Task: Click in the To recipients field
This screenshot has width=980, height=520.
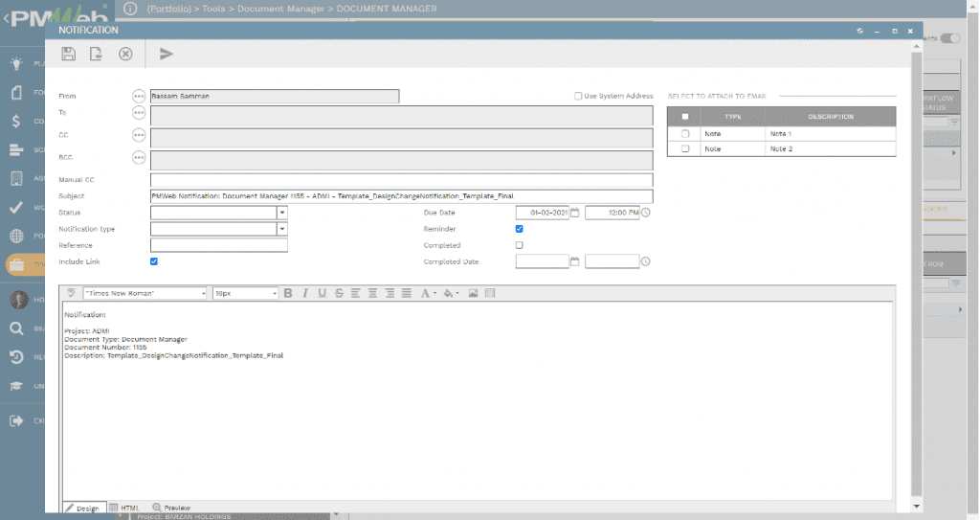Action: (x=401, y=116)
